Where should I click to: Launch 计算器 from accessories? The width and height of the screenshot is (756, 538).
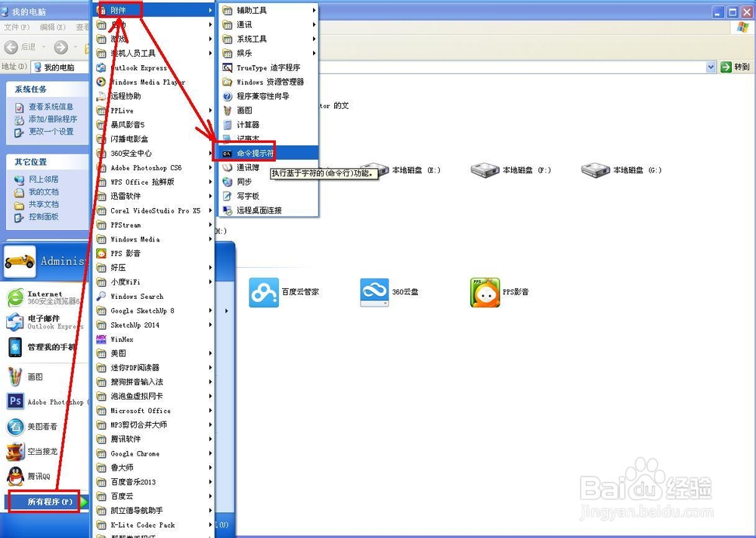[x=268, y=125]
